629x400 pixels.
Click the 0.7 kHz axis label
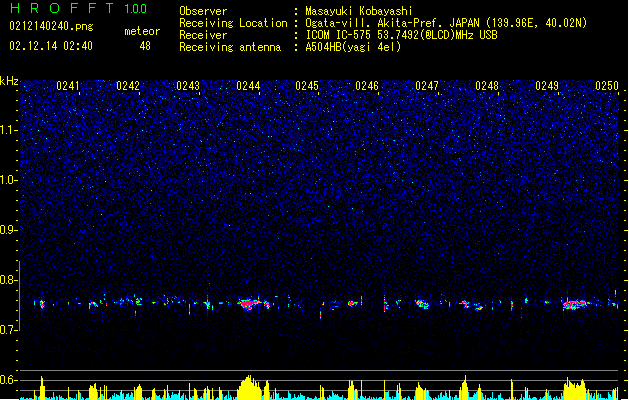coord(9,330)
